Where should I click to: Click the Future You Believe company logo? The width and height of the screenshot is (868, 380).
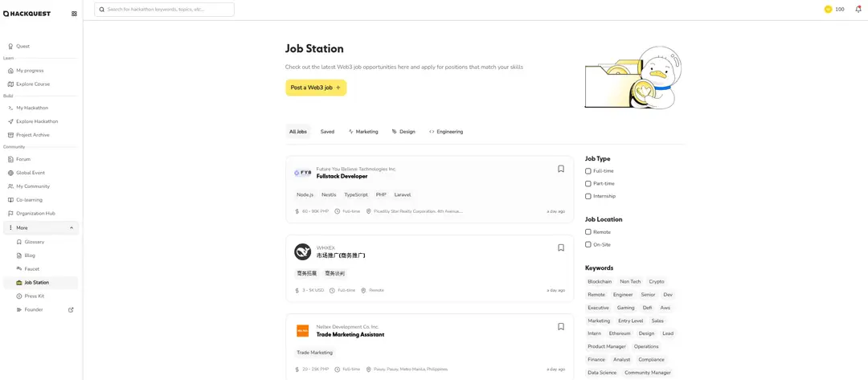pyautogui.click(x=303, y=173)
